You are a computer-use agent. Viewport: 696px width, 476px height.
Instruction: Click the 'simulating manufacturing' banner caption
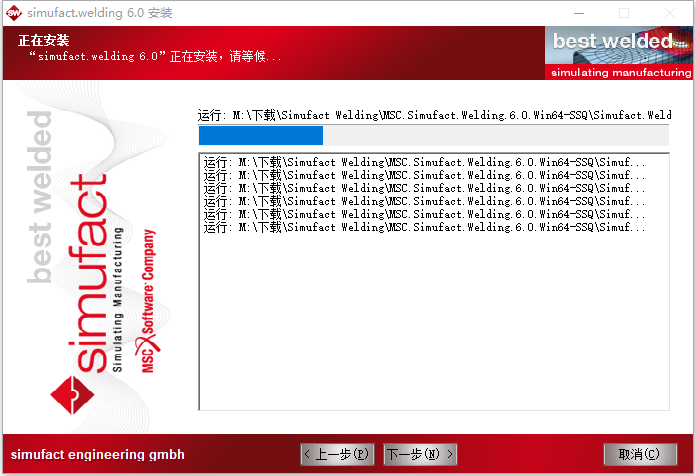click(x=621, y=72)
